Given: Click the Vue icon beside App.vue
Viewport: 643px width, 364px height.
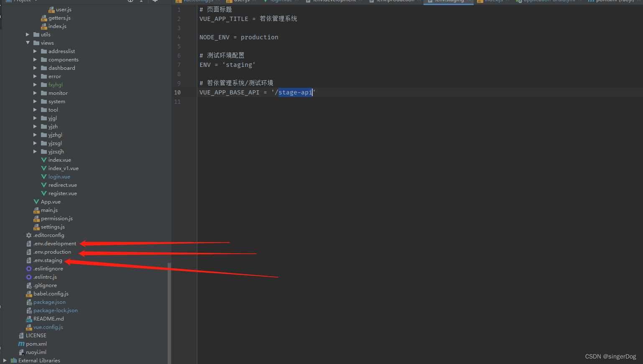Looking at the screenshot, I should (x=36, y=202).
